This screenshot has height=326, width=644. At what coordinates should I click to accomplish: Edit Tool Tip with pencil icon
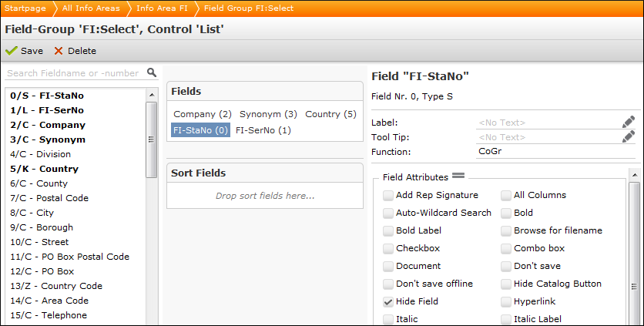click(628, 136)
